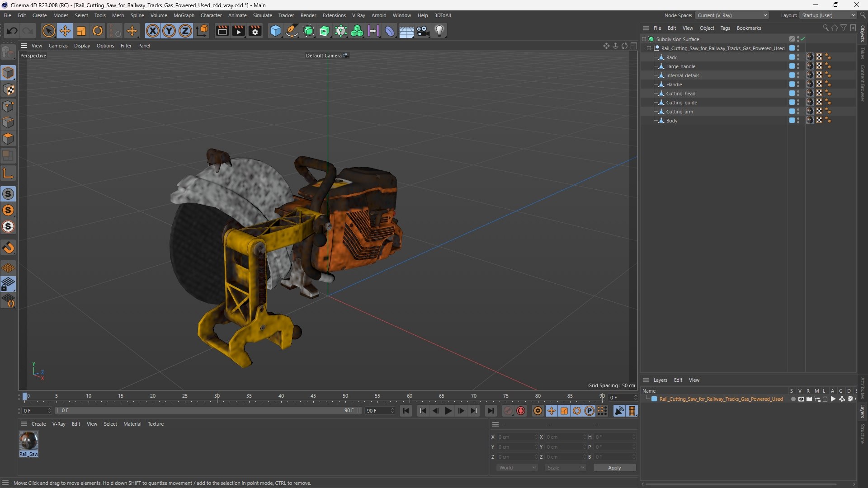Toggle Subdivision Surface enable checkmark
This screenshot has width=868, height=488.
coord(802,39)
